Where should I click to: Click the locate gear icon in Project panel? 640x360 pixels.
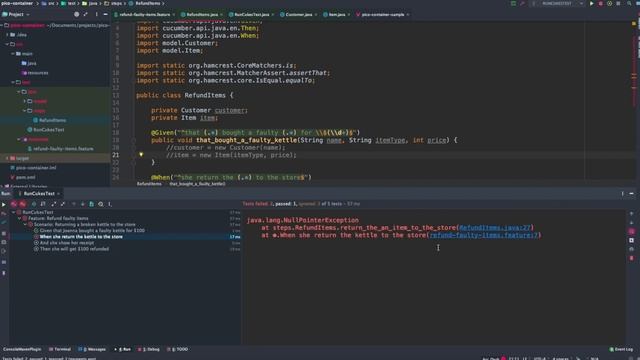pyautogui.click(x=76, y=14)
